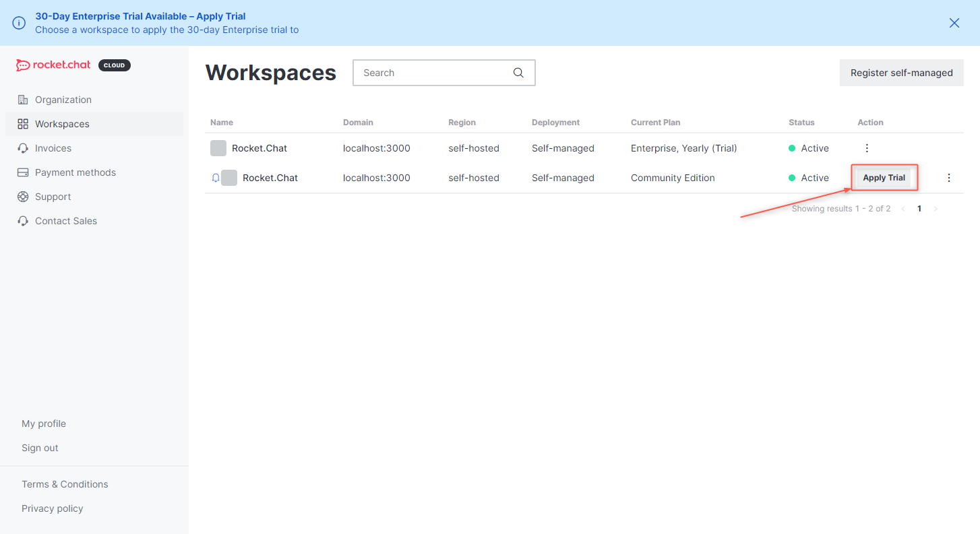Dismiss the trial banner with X

coord(954,23)
